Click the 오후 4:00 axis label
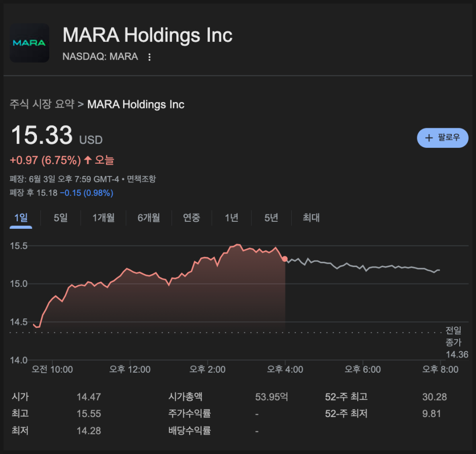Image resolution: width=476 pixels, height=454 pixels. (285, 369)
